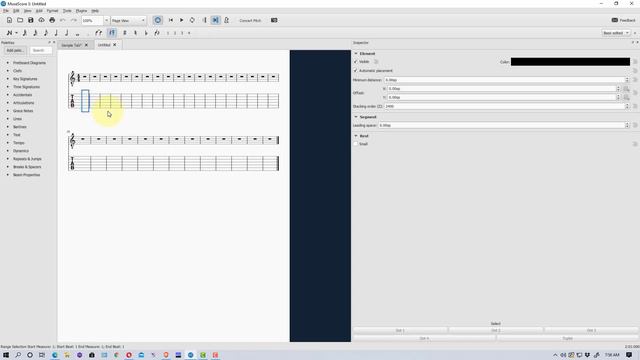Create a new score with the toolbar icon

pyautogui.click(x=9, y=20)
